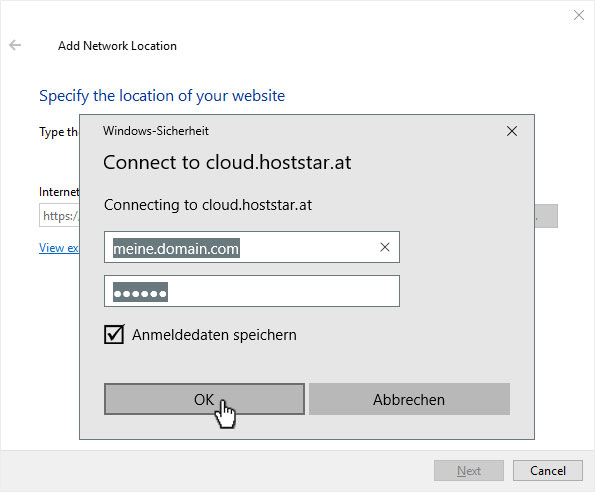Viewport: 595px width, 492px height.
Task: Click the "Connecting to cloud.hoststar.at" status text
Action: [x=208, y=205]
